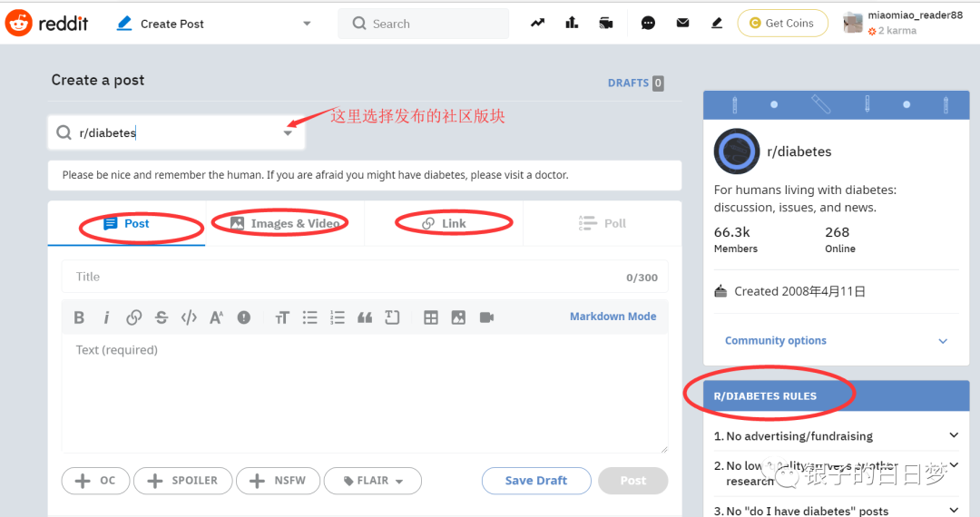
Task: Click the r/diabetes community avatar
Action: (x=737, y=151)
